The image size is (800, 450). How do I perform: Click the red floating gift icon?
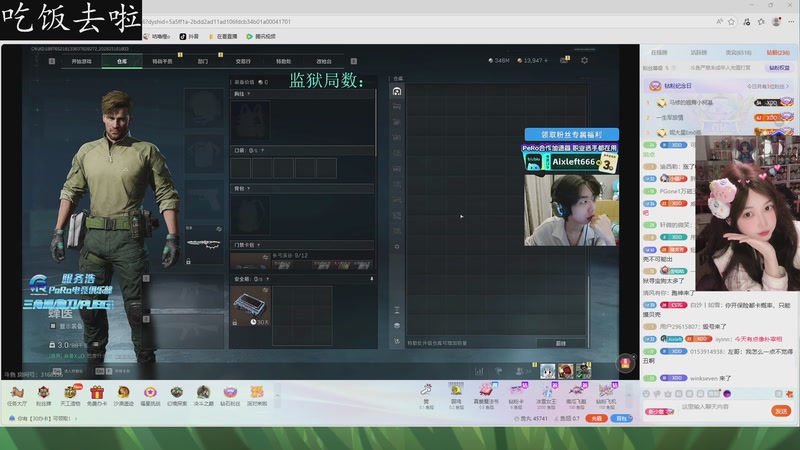click(x=625, y=363)
